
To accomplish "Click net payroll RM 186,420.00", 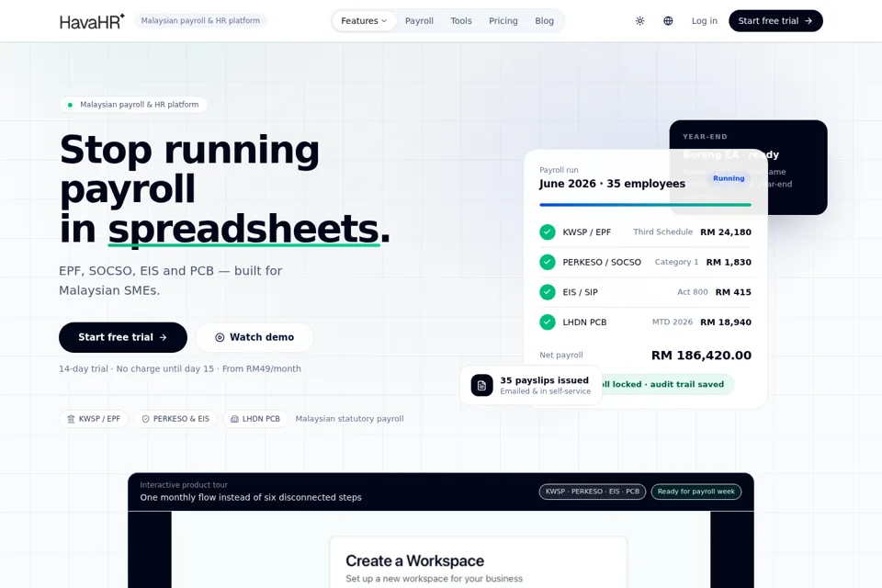I will (x=701, y=355).
